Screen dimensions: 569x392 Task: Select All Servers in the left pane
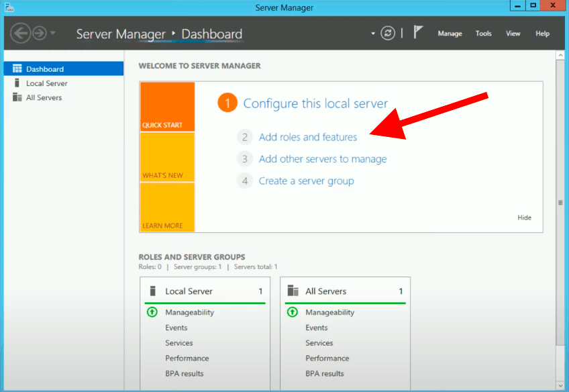tap(64, 97)
